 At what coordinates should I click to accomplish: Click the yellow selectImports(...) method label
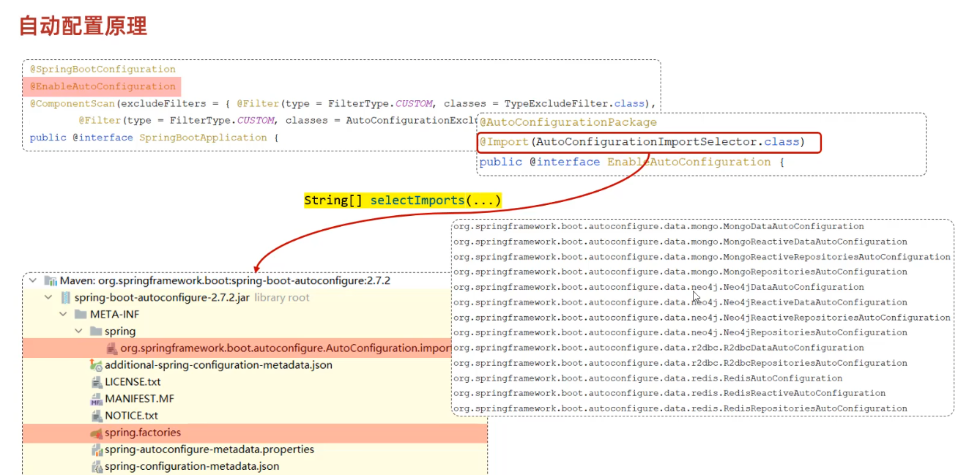click(x=403, y=201)
